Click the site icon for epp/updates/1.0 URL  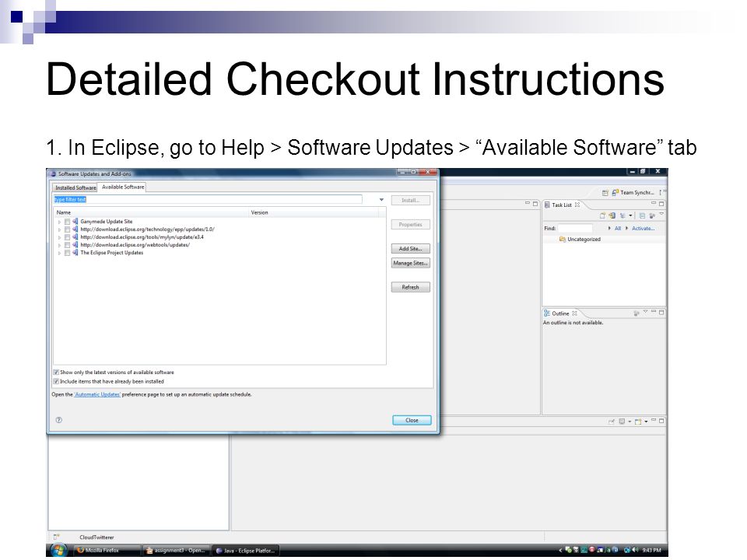[x=75, y=229]
